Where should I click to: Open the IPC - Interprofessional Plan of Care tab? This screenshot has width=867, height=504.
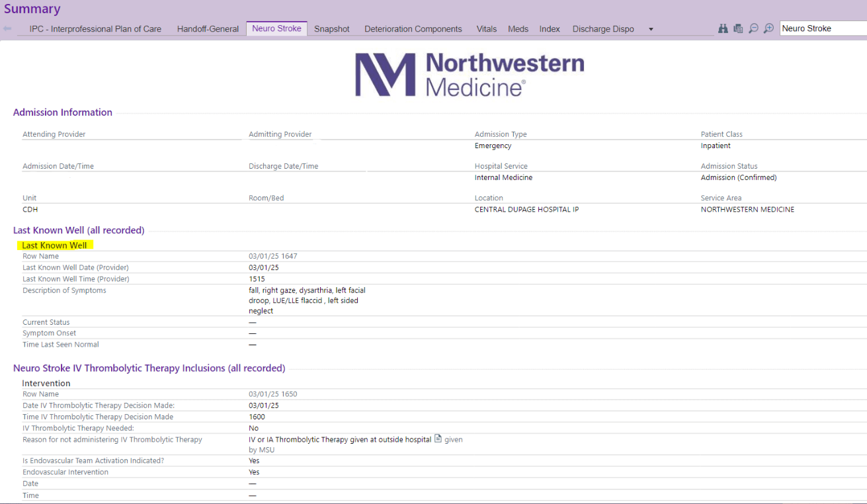click(x=95, y=29)
